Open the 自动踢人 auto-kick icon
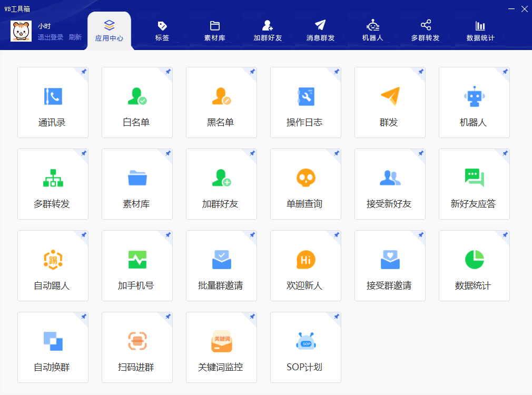Image resolution: width=532 pixels, height=395 pixels. tap(53, 260)
